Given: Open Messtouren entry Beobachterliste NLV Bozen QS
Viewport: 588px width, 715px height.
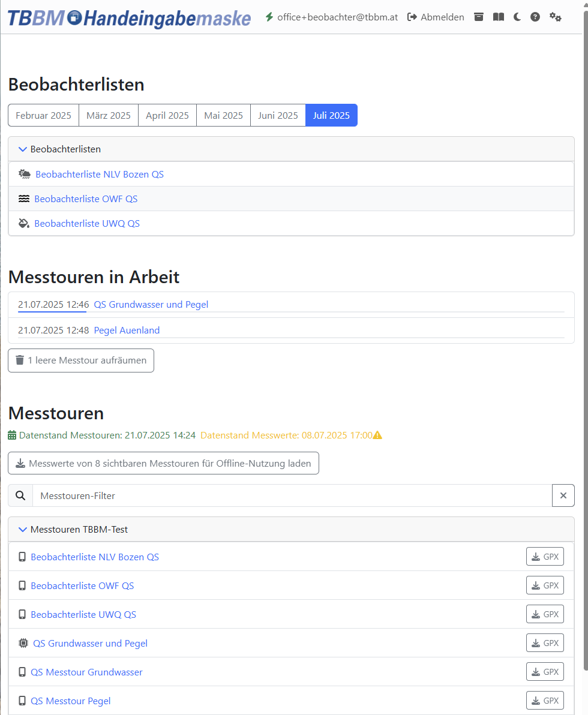Looking at the screenshot, I should 95,557.
